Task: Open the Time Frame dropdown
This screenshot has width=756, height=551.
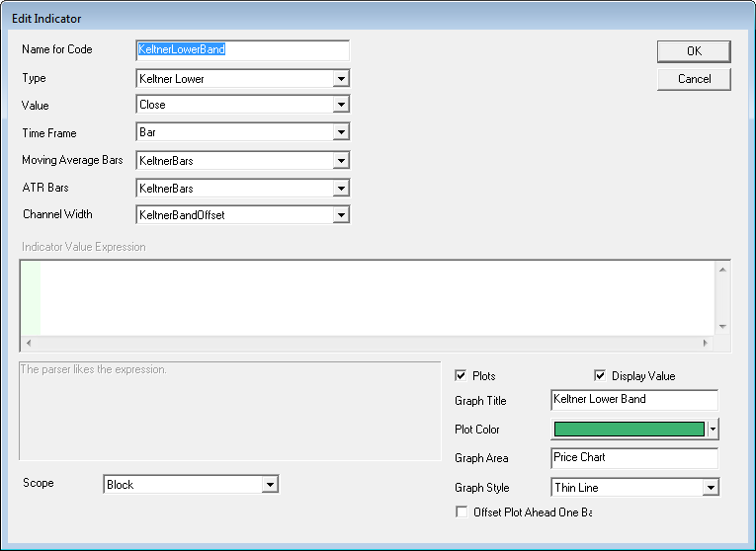Action: [x=341, y=132]
